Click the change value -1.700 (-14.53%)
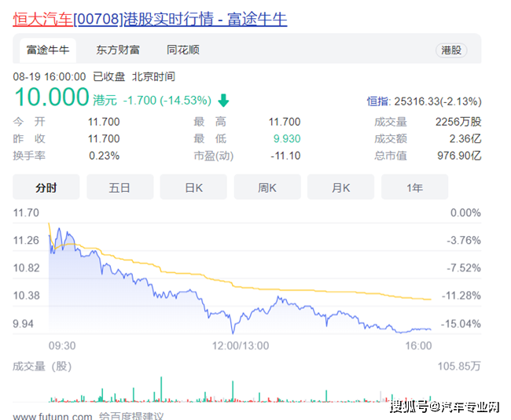This screenshot has height=420, width=511. 167,101
